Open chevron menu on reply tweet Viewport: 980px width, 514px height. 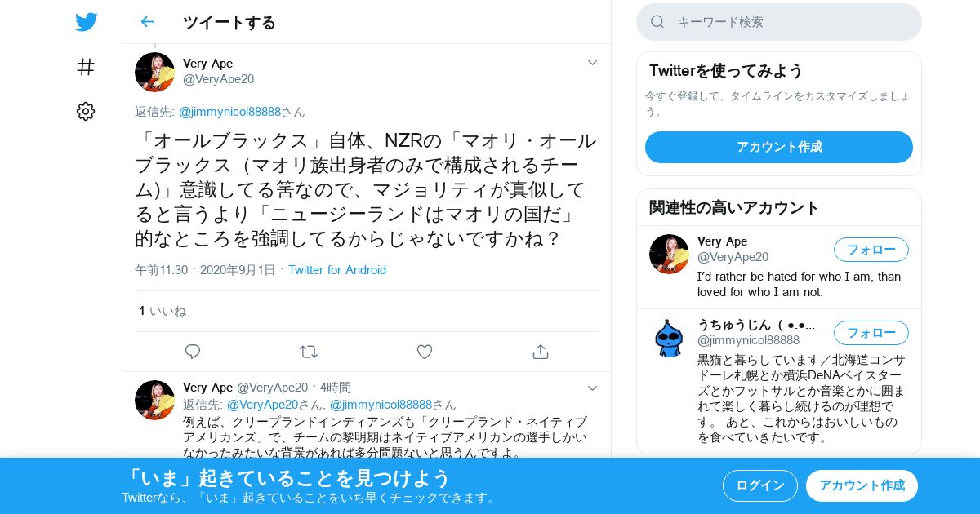[x=592, y=388]
